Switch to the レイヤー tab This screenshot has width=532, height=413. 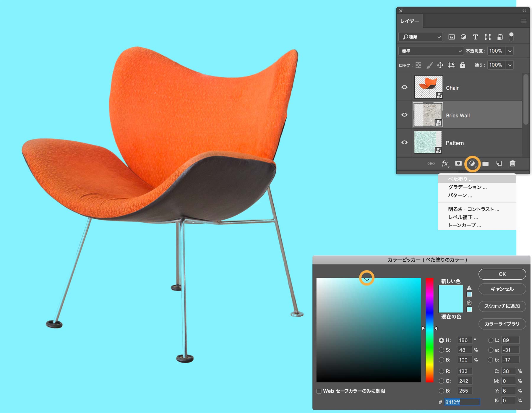pyautogui.click(x=410, y=21)
